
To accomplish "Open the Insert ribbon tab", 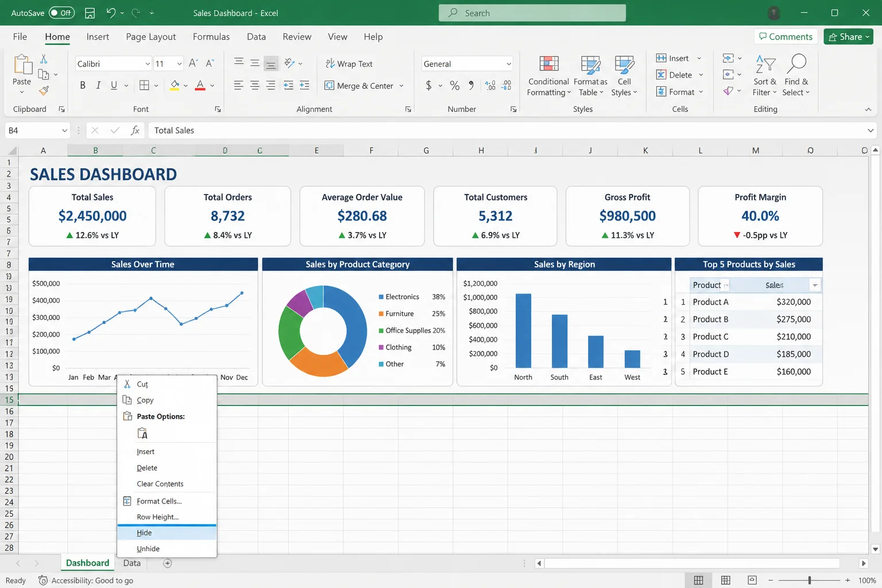I will [98, 37].
